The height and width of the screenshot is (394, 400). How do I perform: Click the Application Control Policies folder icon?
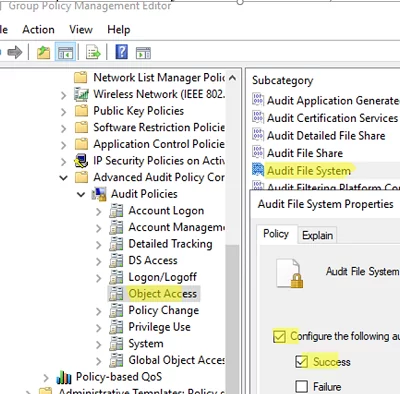point(81,144)
